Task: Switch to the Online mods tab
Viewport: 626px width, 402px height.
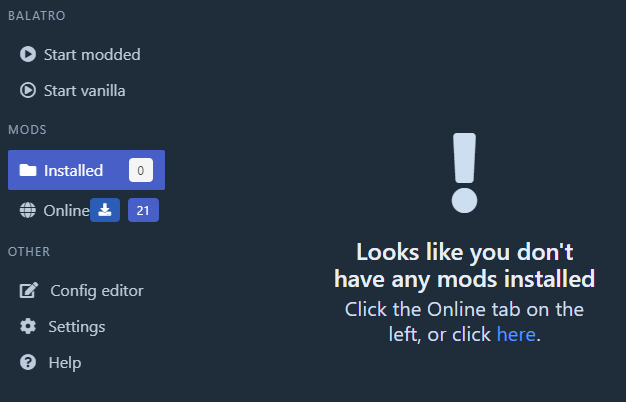Action: [x=66, y=210]
